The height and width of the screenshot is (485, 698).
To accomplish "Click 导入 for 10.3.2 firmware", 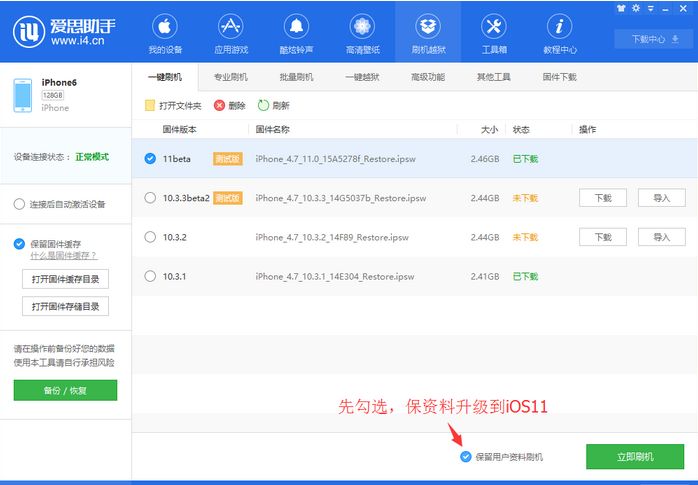I will coord(661,237).
